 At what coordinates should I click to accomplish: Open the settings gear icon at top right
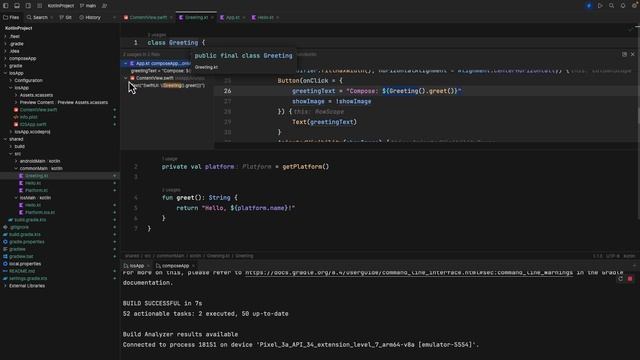[x=635, y=6]
